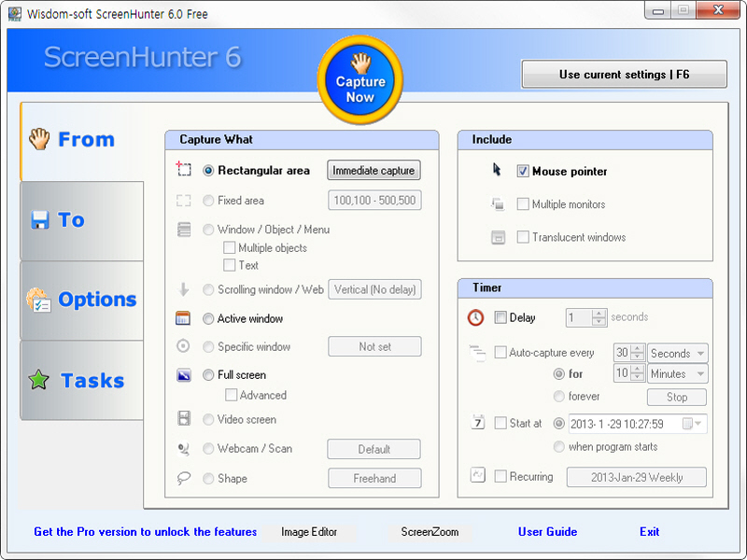The height and width of the screenshot is (560, 747).
Task: Click the Video screen film icon
Action: tap(184, 418)
